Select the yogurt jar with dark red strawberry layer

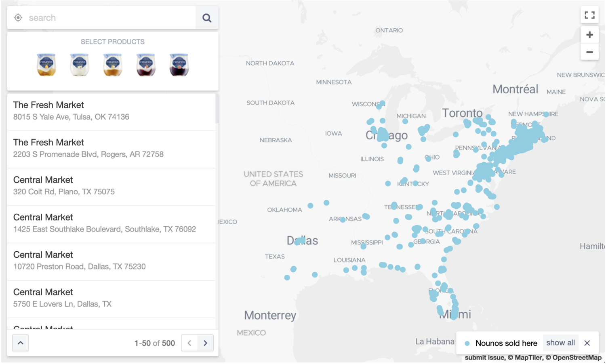click(146, 65)
